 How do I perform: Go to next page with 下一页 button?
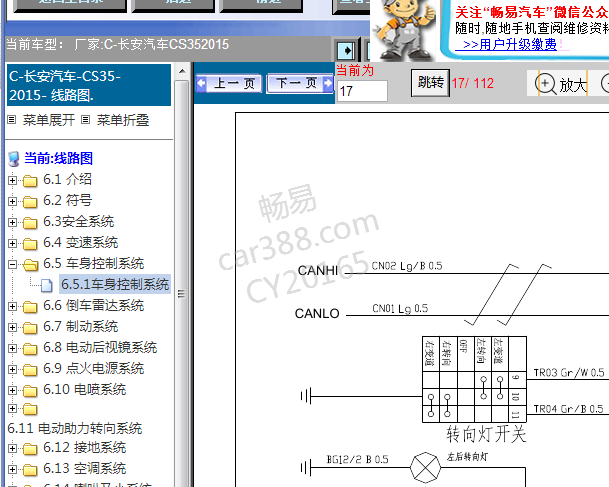point(300,83)
